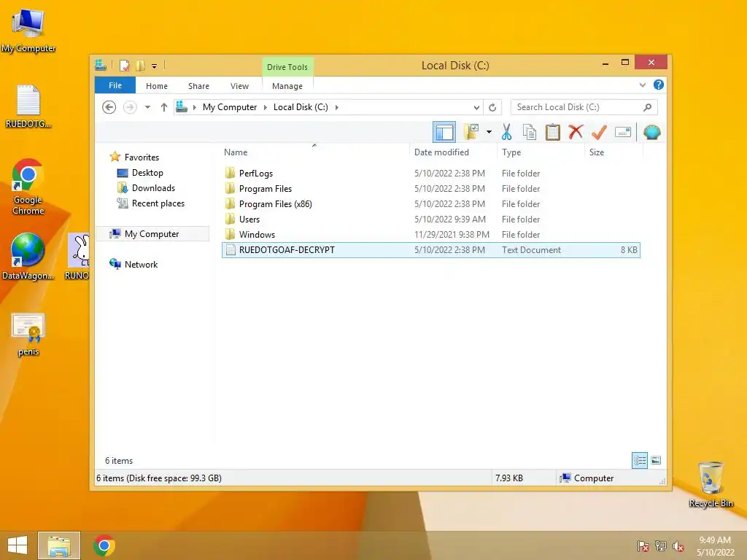Open Customize Quick Access Toolbar dropdown
The image size is (747, 560).
tap(155, 66)
